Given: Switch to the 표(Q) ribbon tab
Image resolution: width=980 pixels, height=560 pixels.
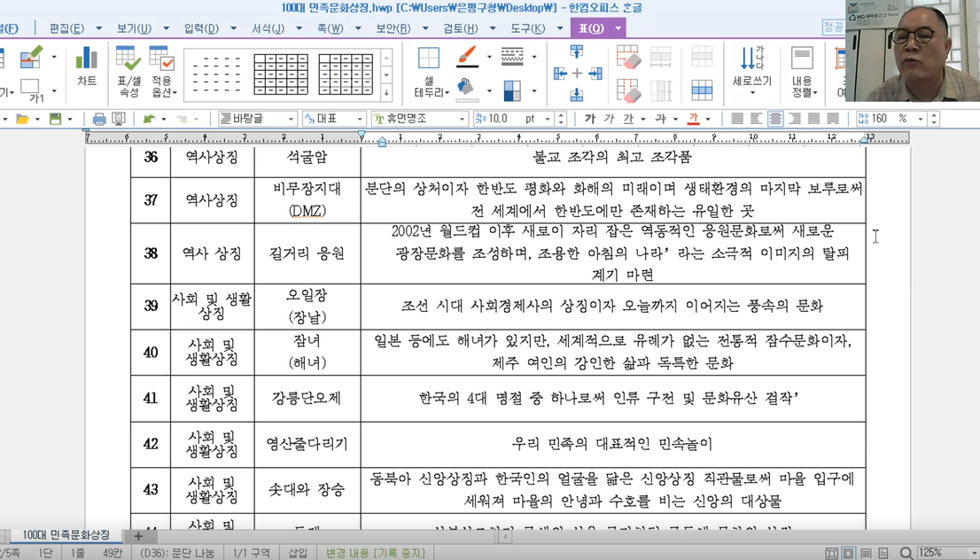Looking at the screenshot, I should 591,28.
